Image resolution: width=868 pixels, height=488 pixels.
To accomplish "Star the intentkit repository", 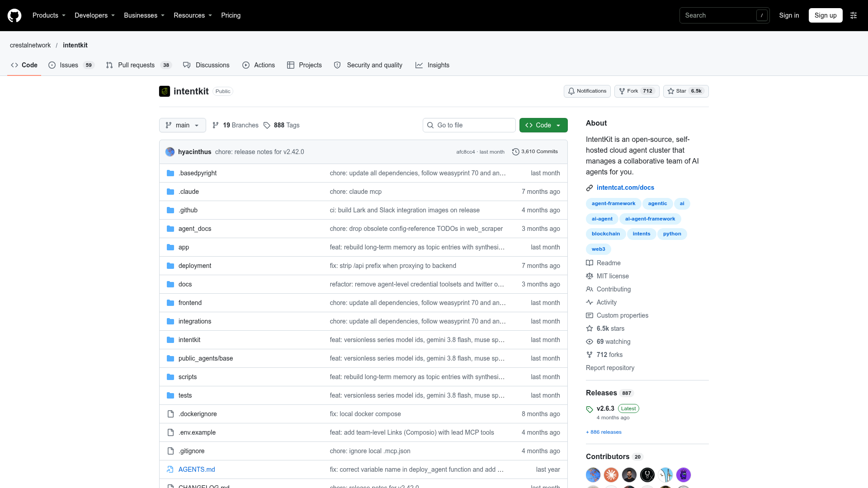I will tap(686, 91).
